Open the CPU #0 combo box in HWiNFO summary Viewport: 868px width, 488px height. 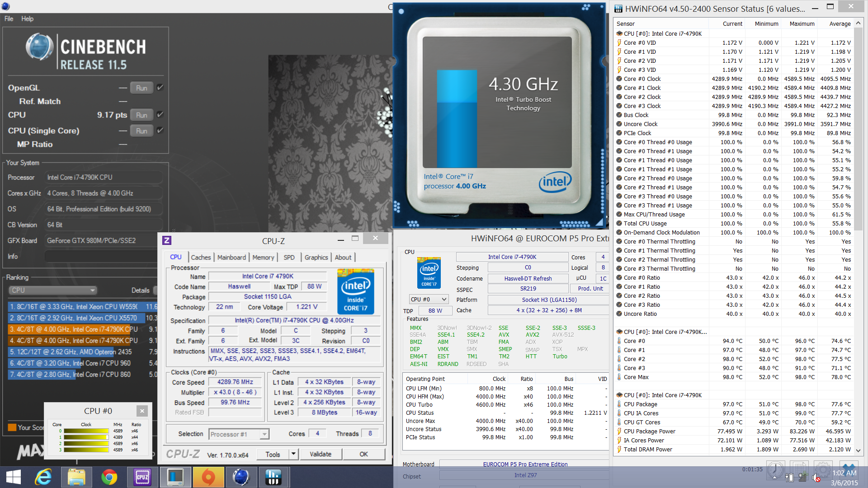429,299
